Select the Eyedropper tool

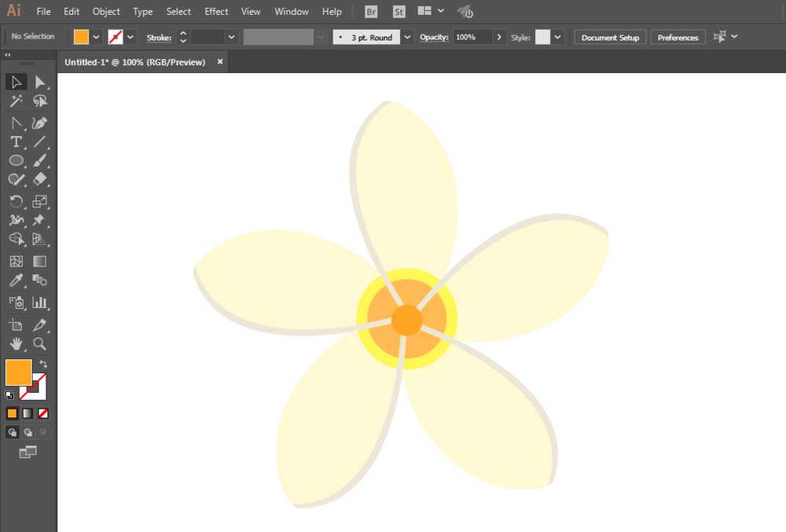pos(16,281)
